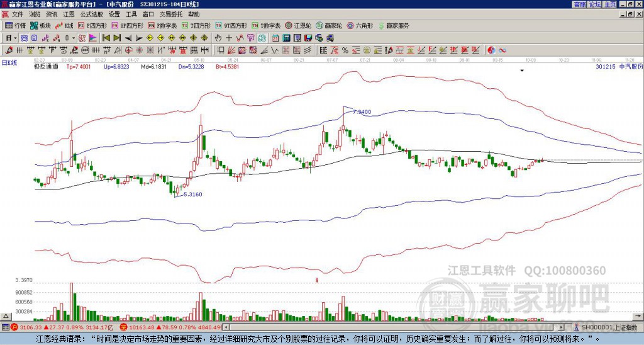Open the P四方形 tool
Screen dimensions: 644x345
click(x=93, y=25)
